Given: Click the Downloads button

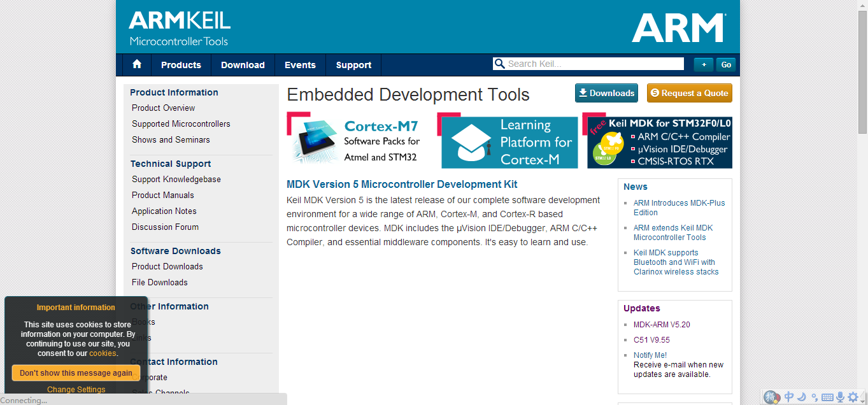Looking at the screenshot, I should (606, 93).
